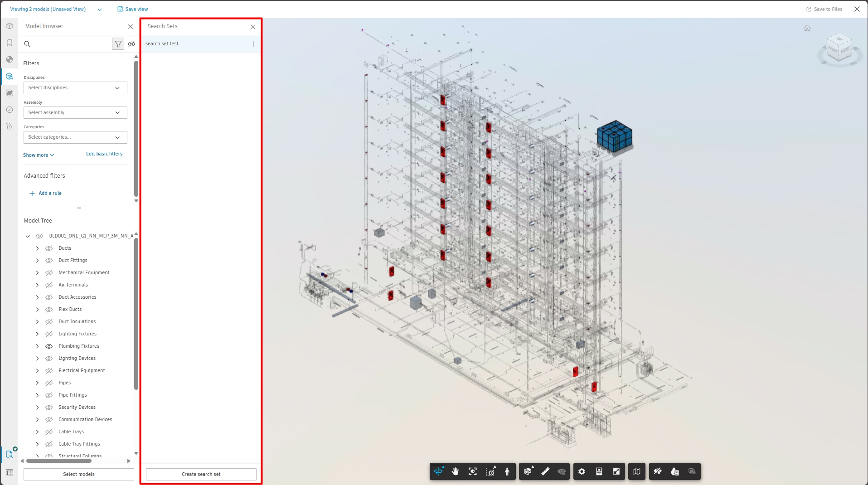Click Add a rule link
The image size is (868, 485).
[x=45, y=193]
